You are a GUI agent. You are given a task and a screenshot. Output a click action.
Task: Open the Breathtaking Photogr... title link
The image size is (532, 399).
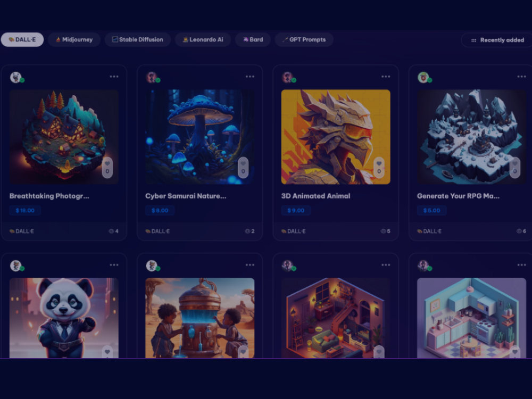[49, 196]
